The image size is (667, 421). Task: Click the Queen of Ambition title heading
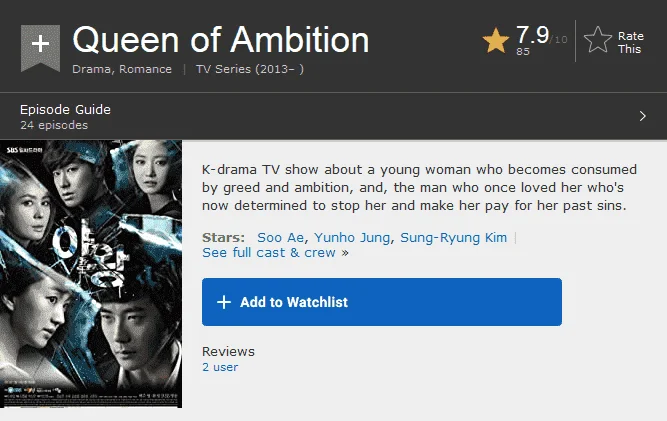[221, 40]
